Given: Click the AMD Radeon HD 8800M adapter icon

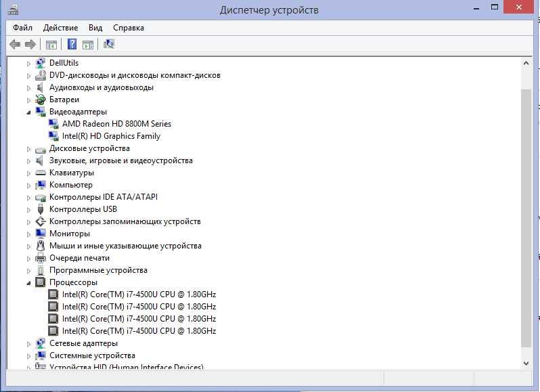Looking at the screenshot, I should [53, 124].
